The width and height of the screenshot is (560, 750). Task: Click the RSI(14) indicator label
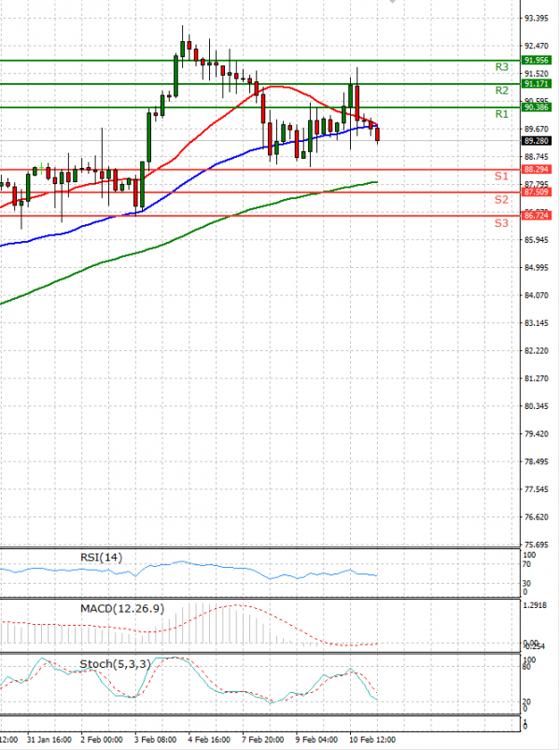[x=102, y=558]
